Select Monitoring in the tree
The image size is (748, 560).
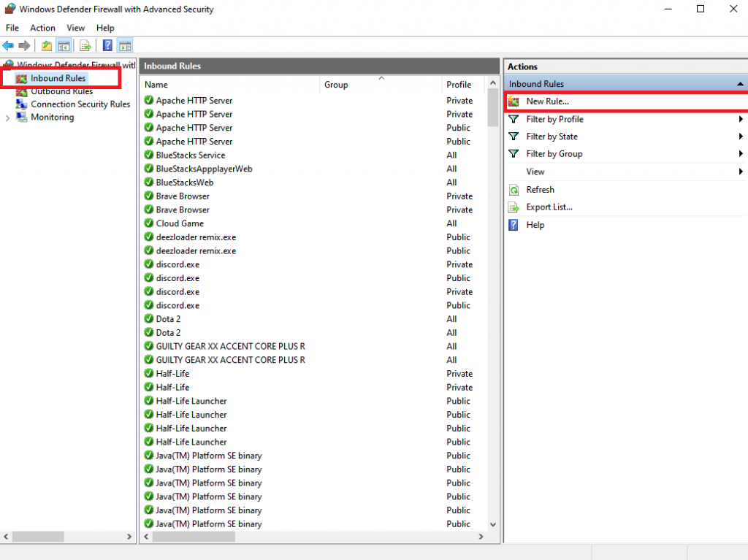pos(53,117)
